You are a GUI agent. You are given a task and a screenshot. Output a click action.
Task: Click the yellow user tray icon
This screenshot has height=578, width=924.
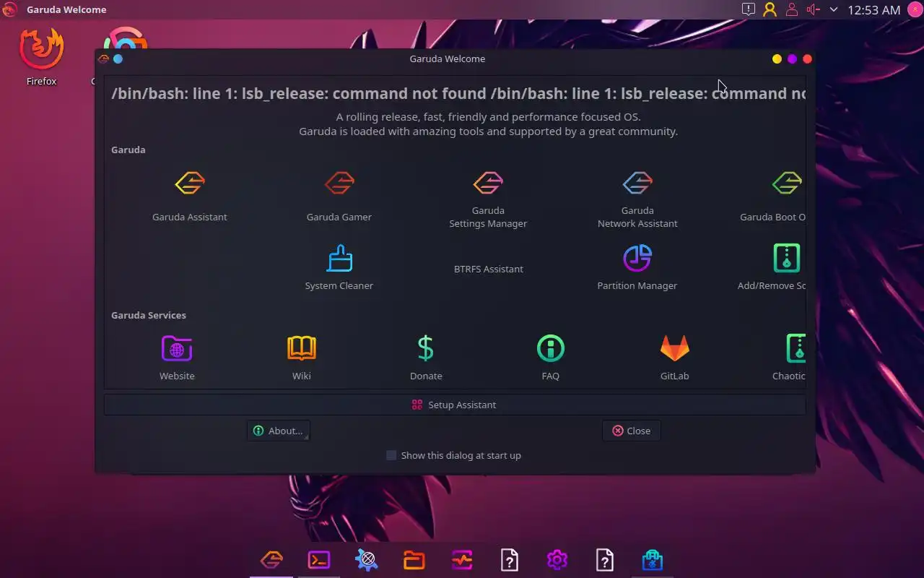pos(770,9)
